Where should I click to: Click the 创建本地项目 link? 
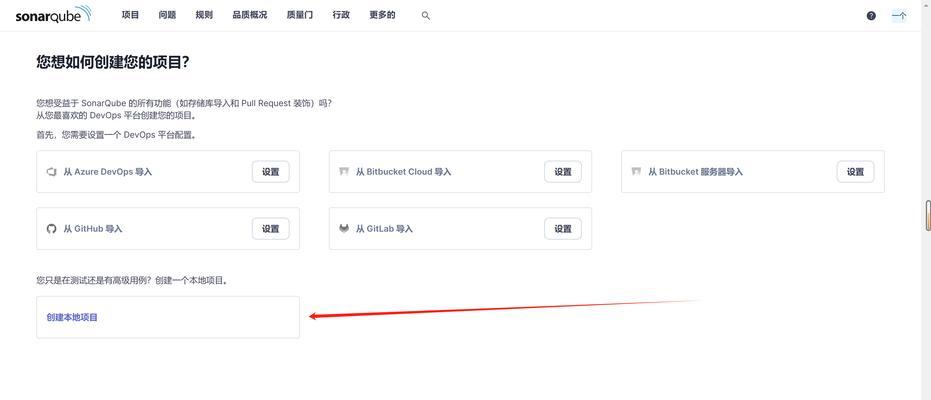point(72,318)
